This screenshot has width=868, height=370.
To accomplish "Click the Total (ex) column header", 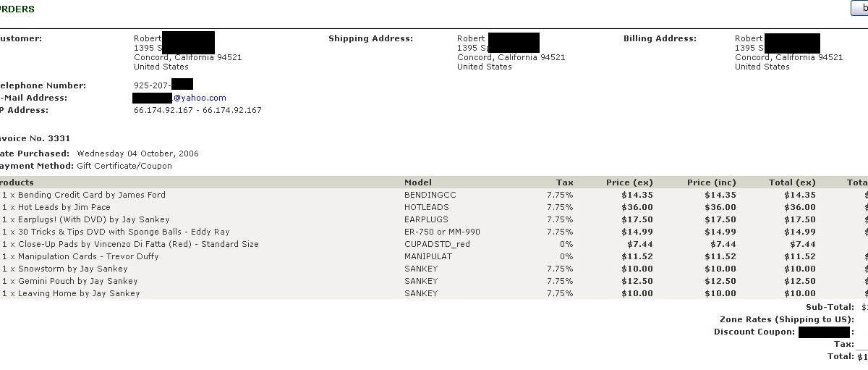I will (x=791, y=182).
